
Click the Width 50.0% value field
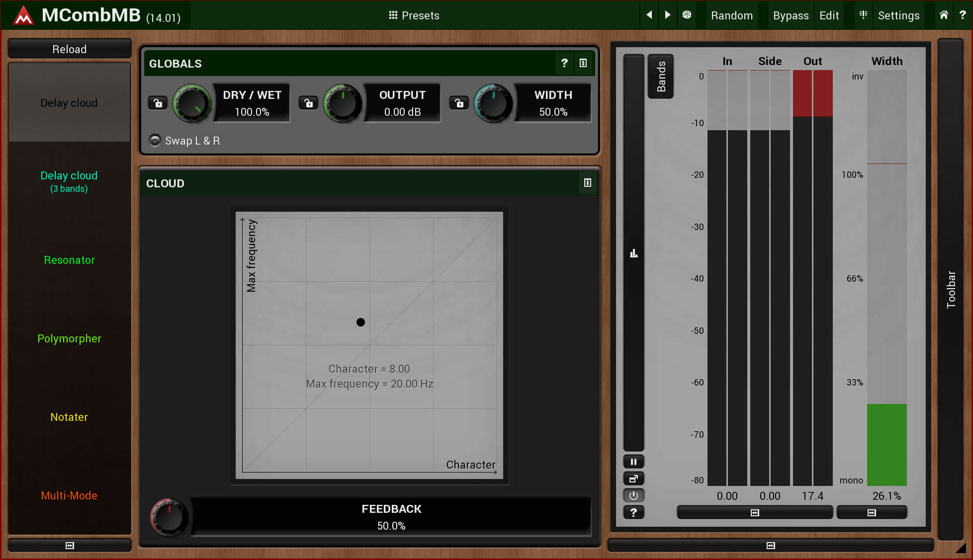click(x=553, y=103)
